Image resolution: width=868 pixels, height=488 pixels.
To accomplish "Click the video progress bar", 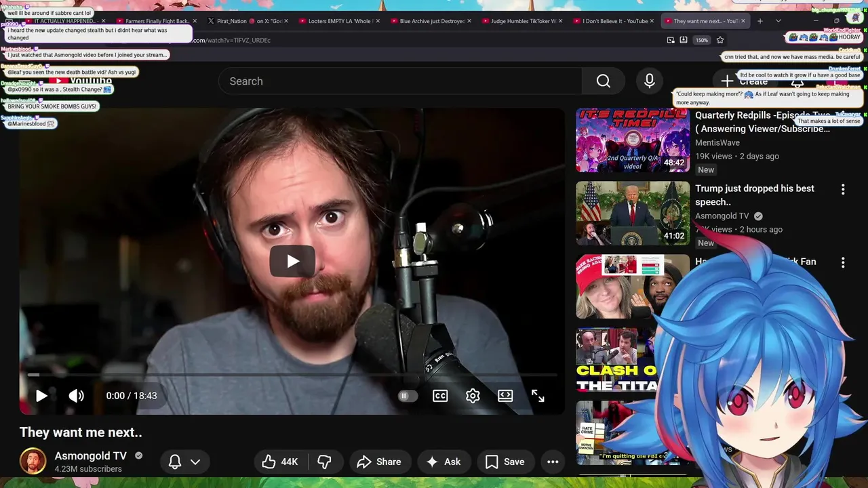I will [x=292, y=374].
